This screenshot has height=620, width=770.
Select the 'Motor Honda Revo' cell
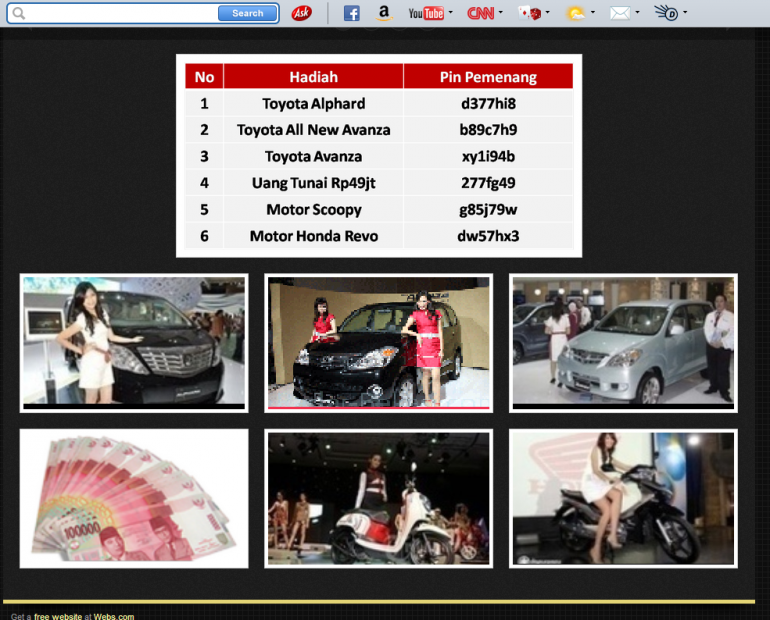coord(313,236)
